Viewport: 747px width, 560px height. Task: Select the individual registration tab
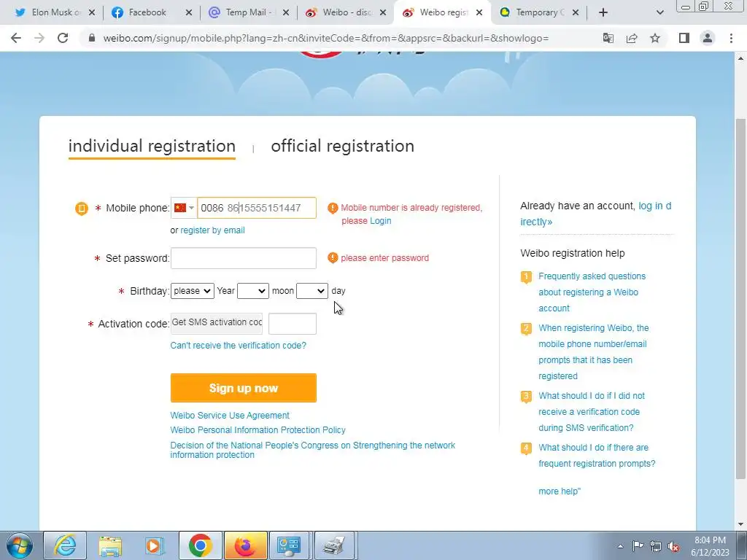152,146
